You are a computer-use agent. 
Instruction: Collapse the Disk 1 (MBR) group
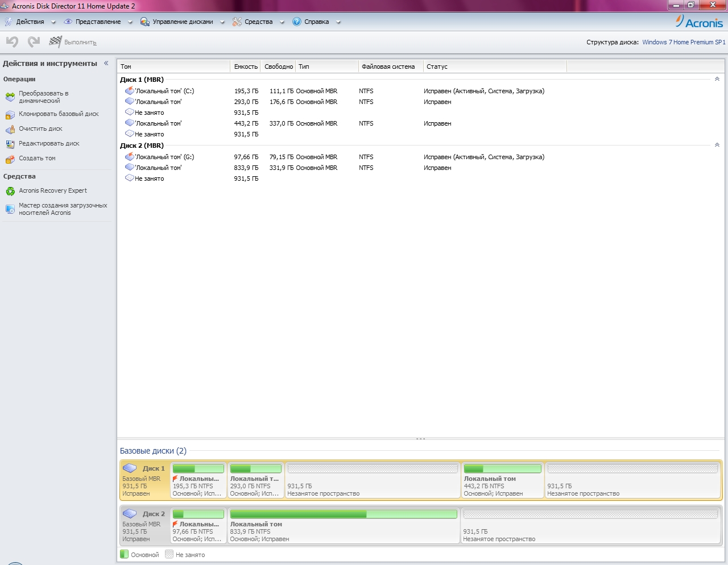717,79
